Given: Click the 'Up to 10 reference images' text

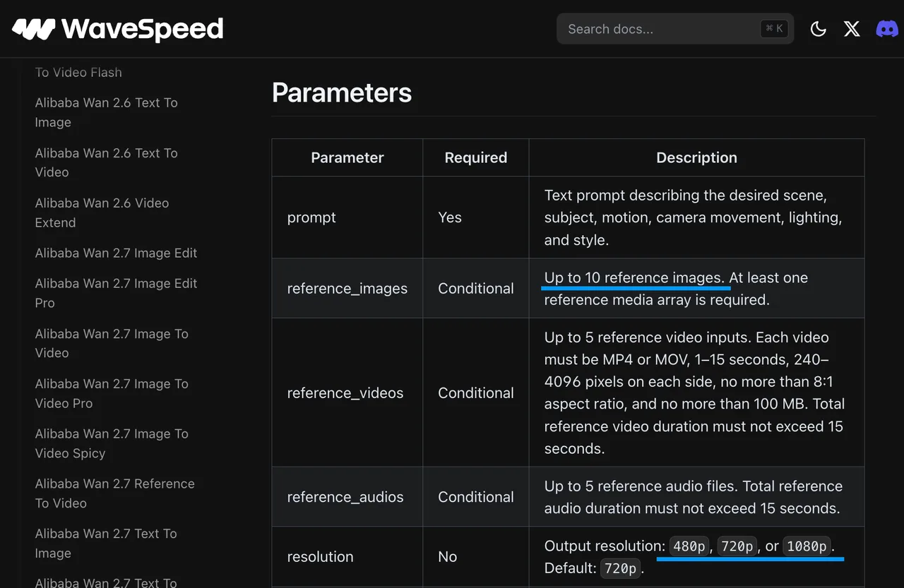Looking at the screenshot, I should [634, 277].
